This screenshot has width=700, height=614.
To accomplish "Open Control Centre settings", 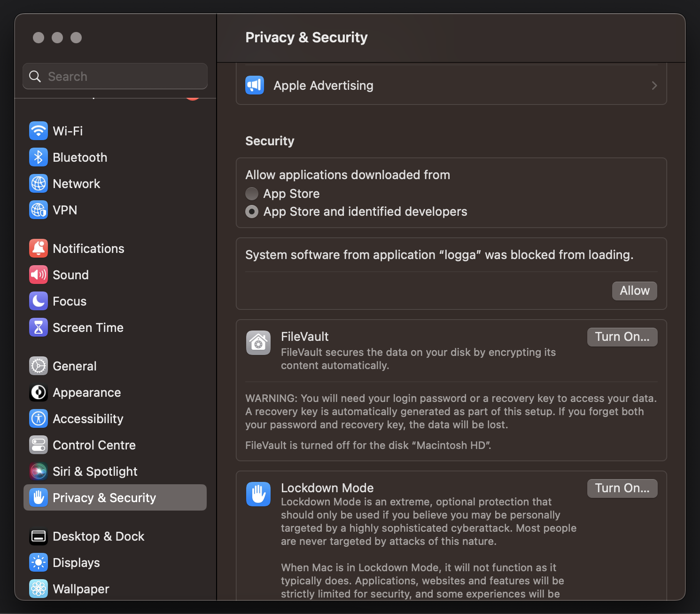I will 38,445.
